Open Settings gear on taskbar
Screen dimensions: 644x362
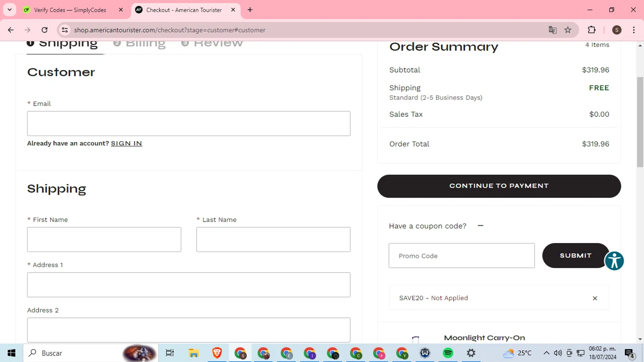(x=471, y=353)
